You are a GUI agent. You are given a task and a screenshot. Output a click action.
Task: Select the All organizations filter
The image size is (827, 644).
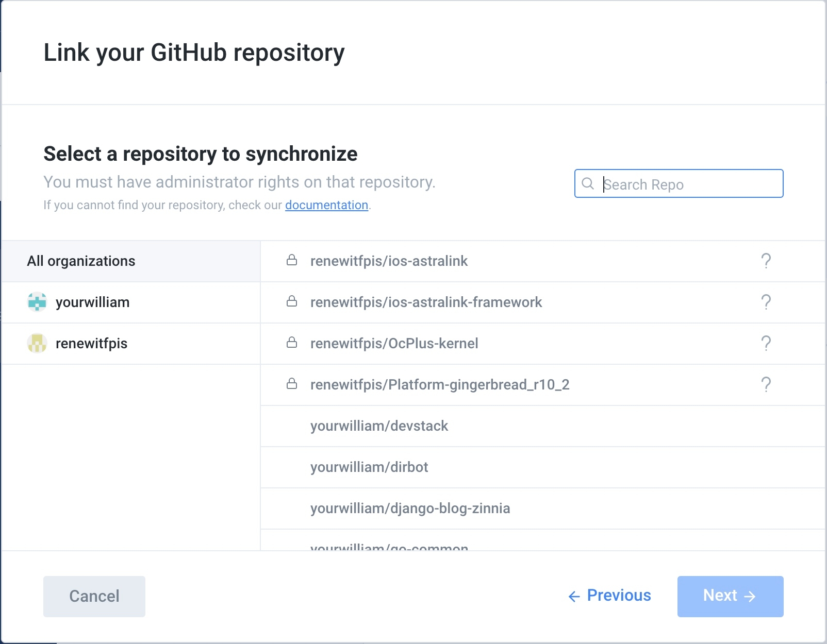[81, 261]
